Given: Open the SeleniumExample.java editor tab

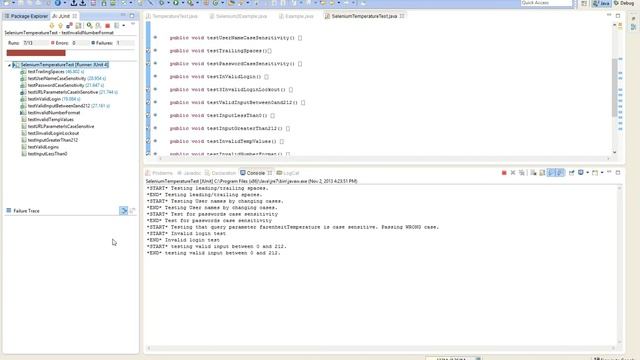Looking at the screenshot, I should tap(238, 16).
